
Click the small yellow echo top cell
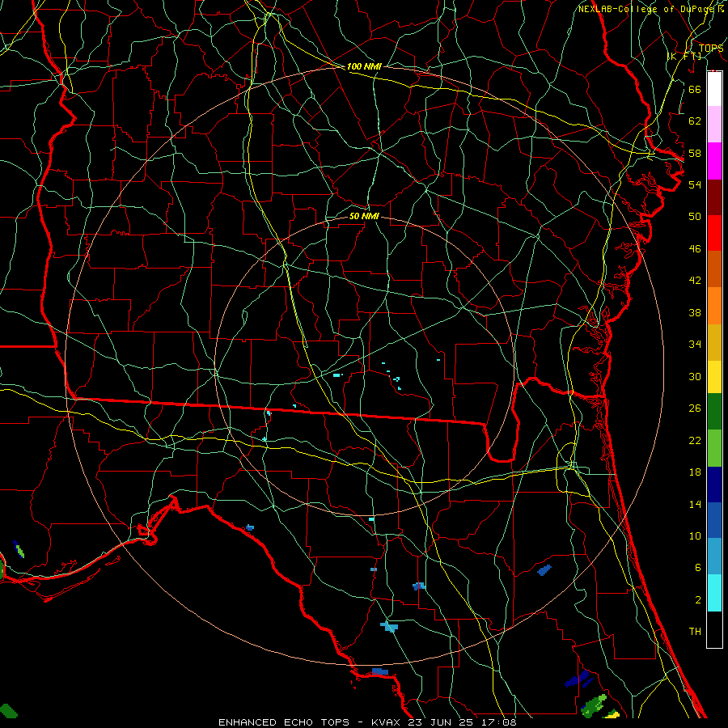pos(613,714)
